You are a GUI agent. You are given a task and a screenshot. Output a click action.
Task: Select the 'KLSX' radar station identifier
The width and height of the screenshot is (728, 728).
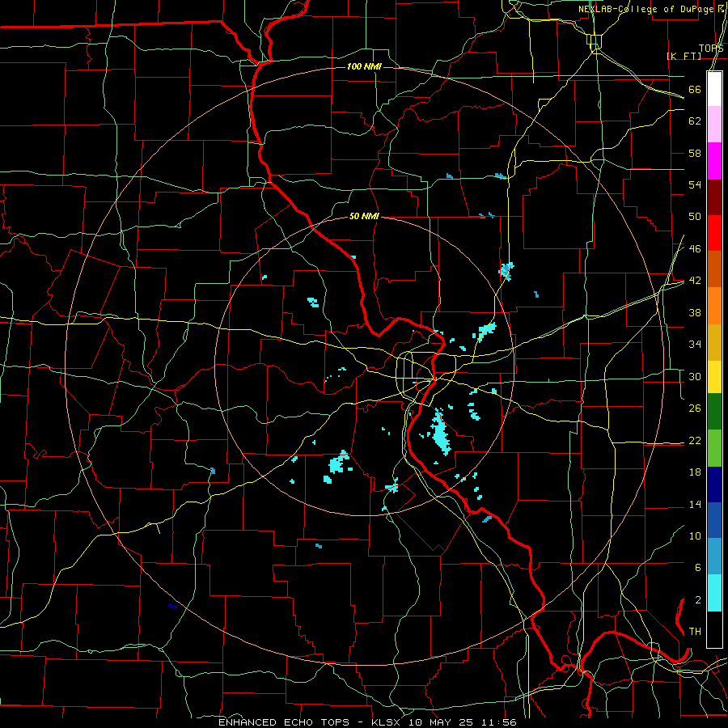pyautogui.click(x=385, y=722)
